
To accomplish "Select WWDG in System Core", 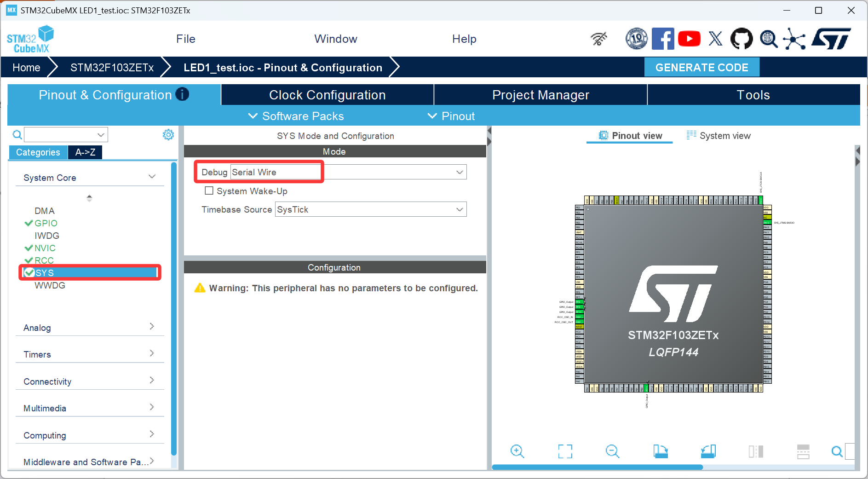I will (50, 285).
